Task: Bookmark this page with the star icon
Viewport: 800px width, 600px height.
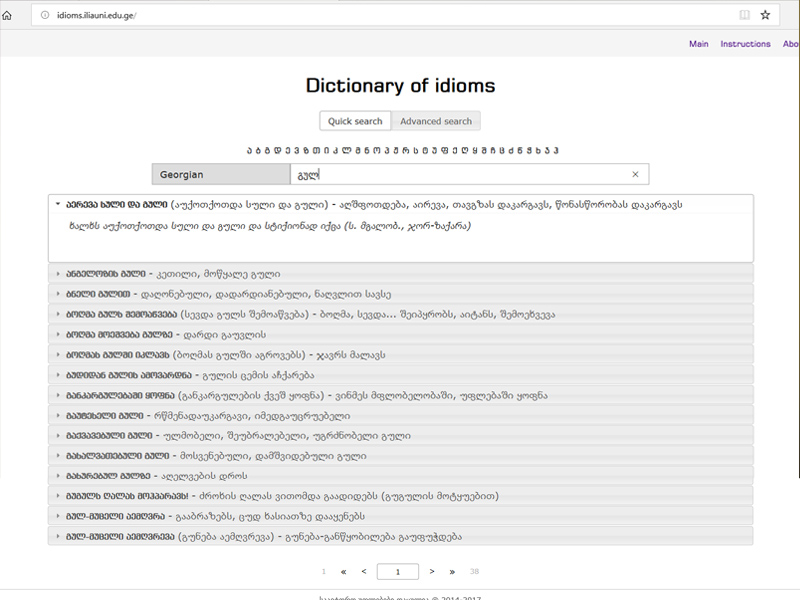Action: 765,15
